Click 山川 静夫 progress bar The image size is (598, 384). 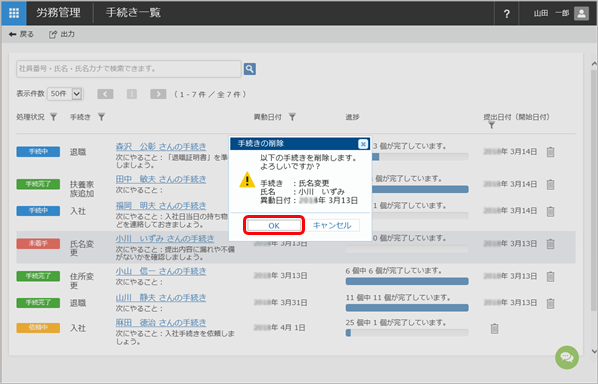click(407, 308)
